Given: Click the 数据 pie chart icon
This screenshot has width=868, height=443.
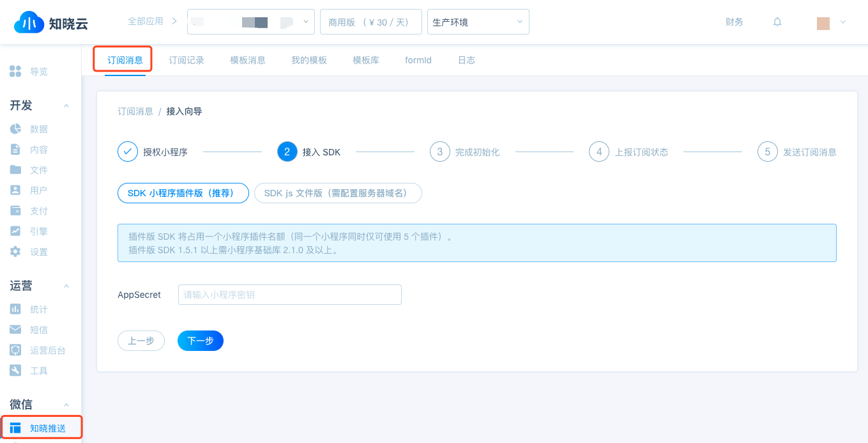Looking at the screenshot, I should tap(16, 129).
